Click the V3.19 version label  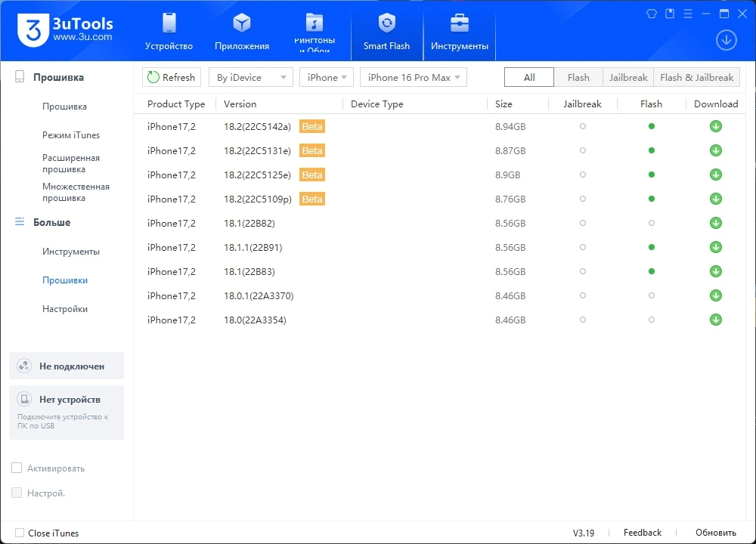click(x=584, y=533)
